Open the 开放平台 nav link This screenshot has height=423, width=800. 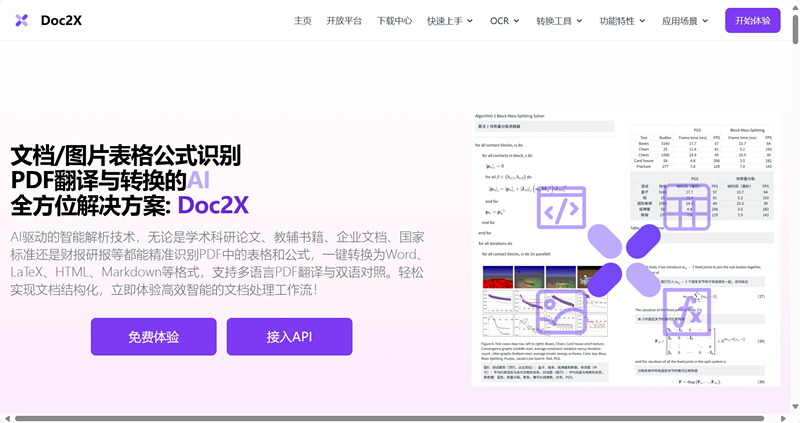pos(344,21)
